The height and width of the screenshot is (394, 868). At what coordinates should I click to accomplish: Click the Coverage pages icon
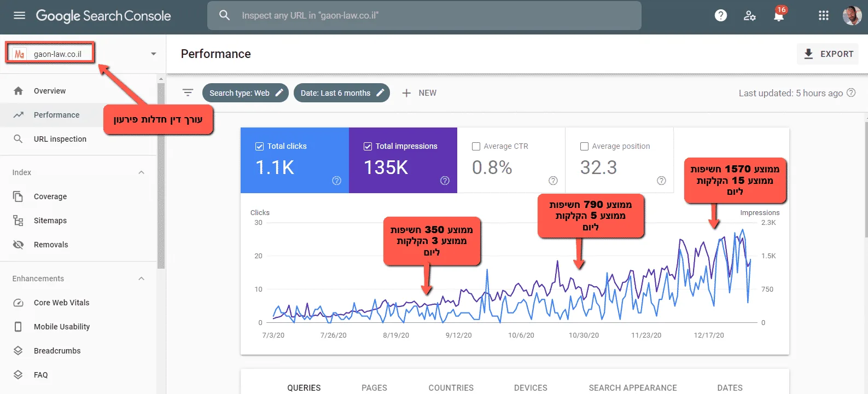(18, 196)
